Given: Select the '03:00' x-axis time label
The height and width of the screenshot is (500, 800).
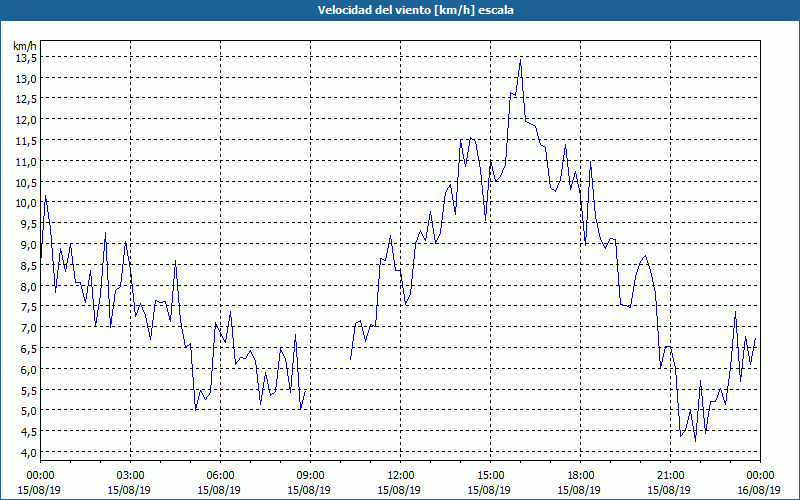Looking at the screenshot, I should click(130, 476).
